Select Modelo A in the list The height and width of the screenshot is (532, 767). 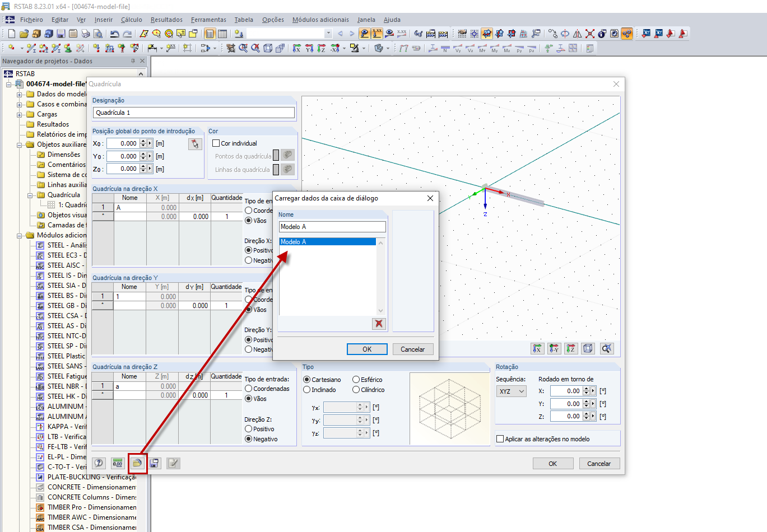coord(328,242)
